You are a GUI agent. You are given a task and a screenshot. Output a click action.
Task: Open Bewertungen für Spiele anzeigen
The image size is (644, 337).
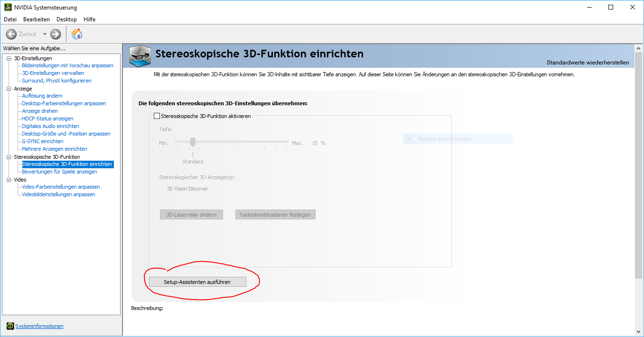(60, 172)
